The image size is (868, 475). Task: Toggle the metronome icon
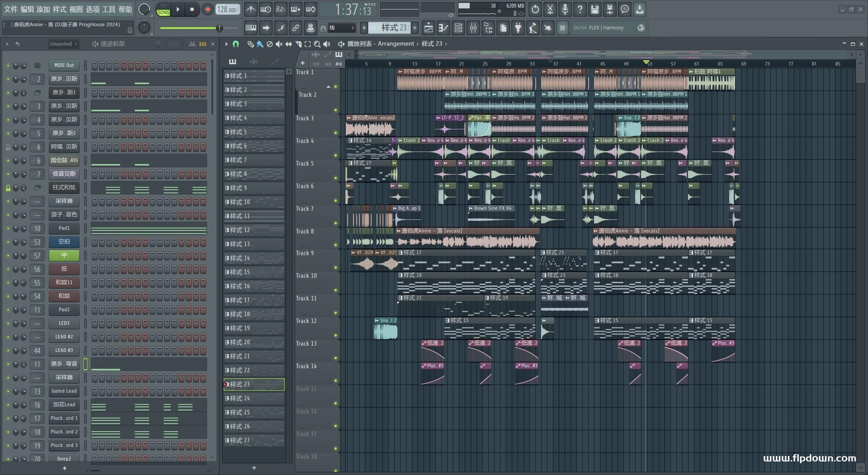(250, 9)
